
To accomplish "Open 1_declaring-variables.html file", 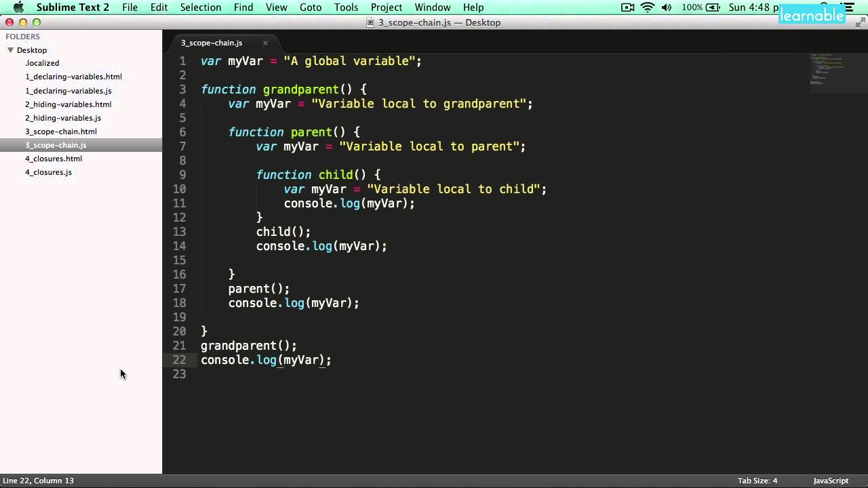I will click(73, 77).
